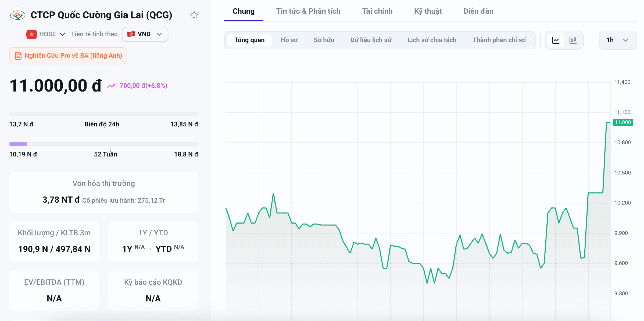Open Thành phần chỉ số sub-tab

click(x=499, y=40)
